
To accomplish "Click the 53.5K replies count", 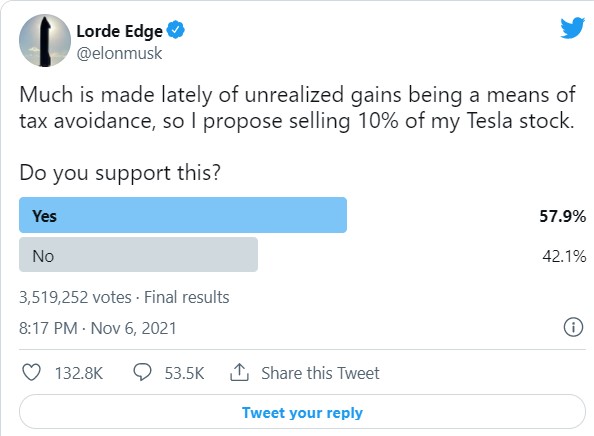I will click(184, 373).
